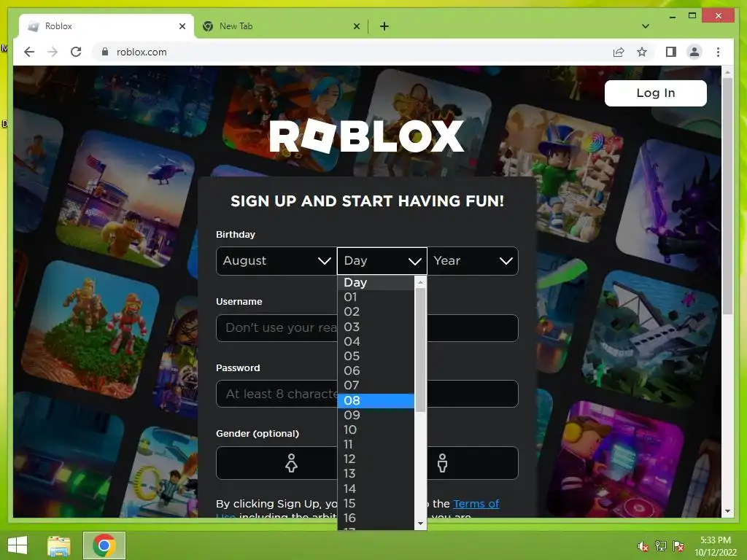Open the Action Center flag icon
This screenshot has width=747, height=560.
678,546
